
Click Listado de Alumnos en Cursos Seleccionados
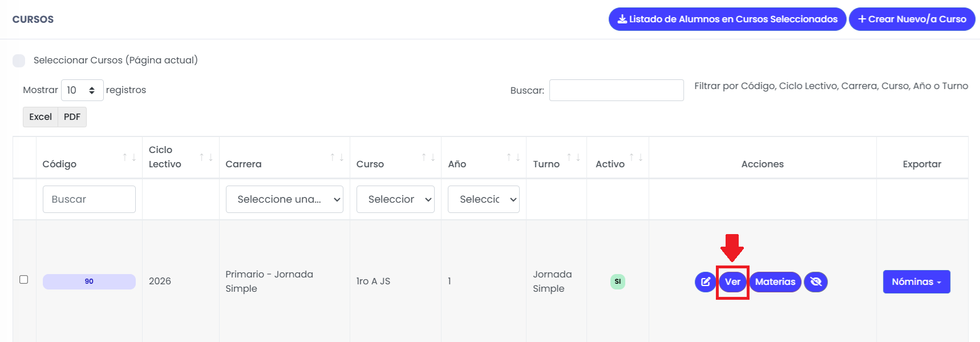click(727, 19)
